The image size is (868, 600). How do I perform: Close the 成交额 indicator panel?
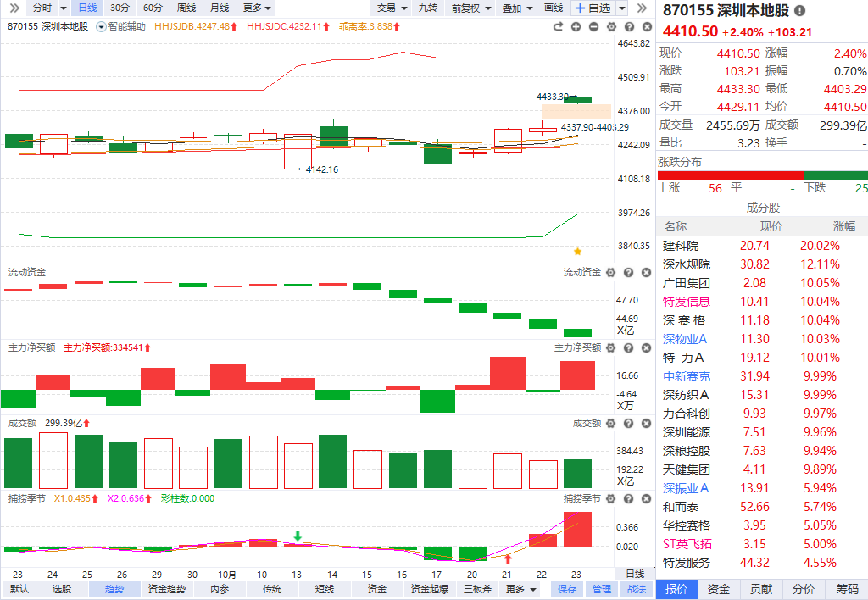(x=646, y=424)
